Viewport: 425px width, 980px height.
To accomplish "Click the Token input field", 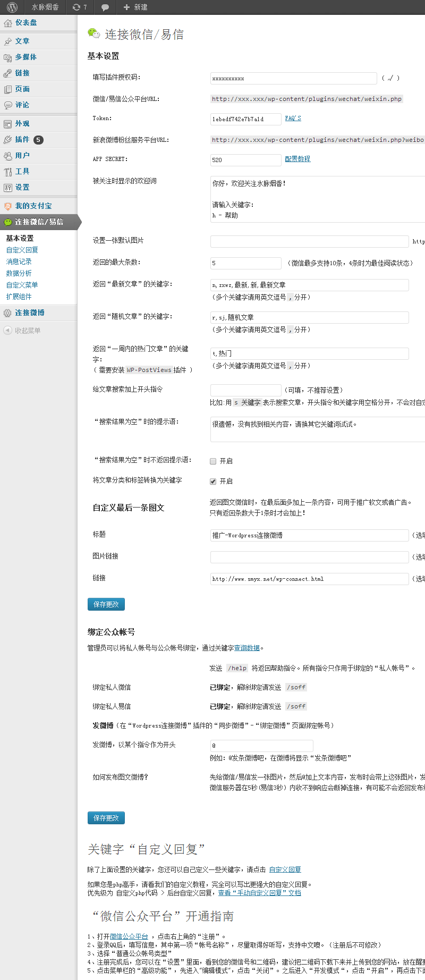I will (246, 119).
